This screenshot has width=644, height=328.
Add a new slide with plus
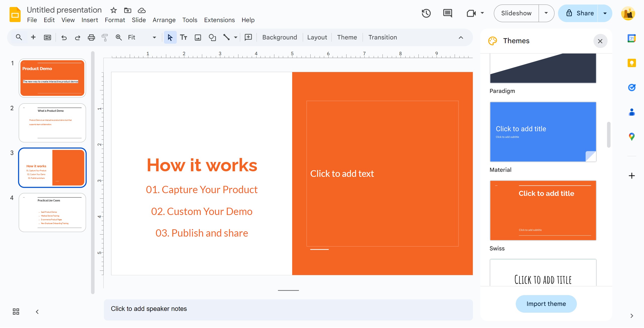33,37
